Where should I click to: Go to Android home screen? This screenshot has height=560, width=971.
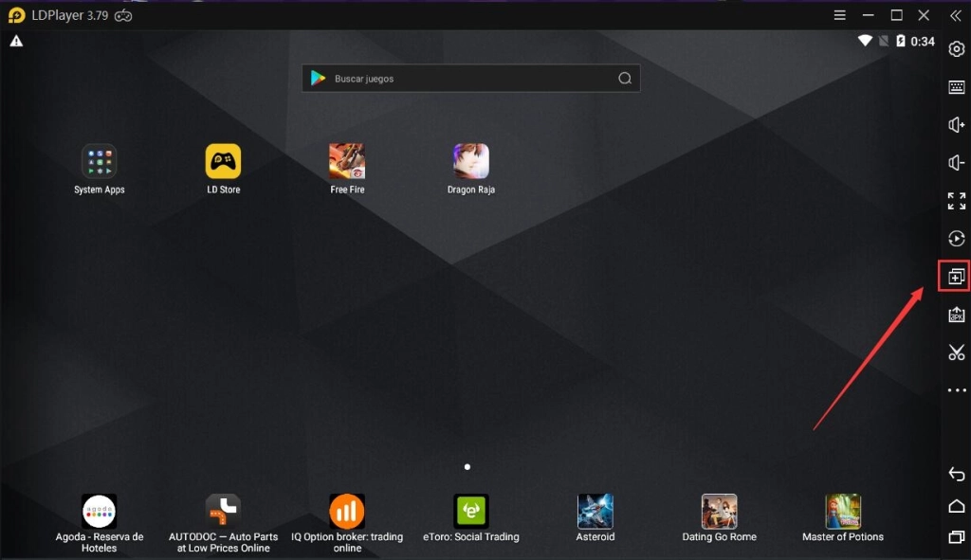coord(957,506)
